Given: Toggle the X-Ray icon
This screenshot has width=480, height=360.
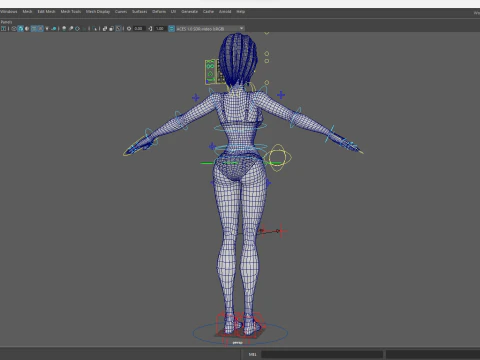Looking at the screenshot, I should [x=105, y=29].
